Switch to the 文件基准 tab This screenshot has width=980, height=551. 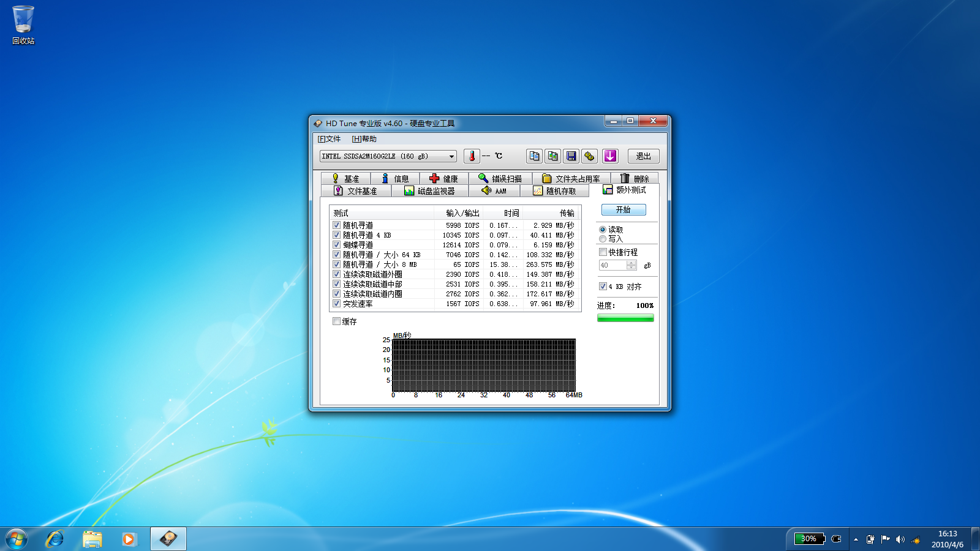(x=356, y=191)
